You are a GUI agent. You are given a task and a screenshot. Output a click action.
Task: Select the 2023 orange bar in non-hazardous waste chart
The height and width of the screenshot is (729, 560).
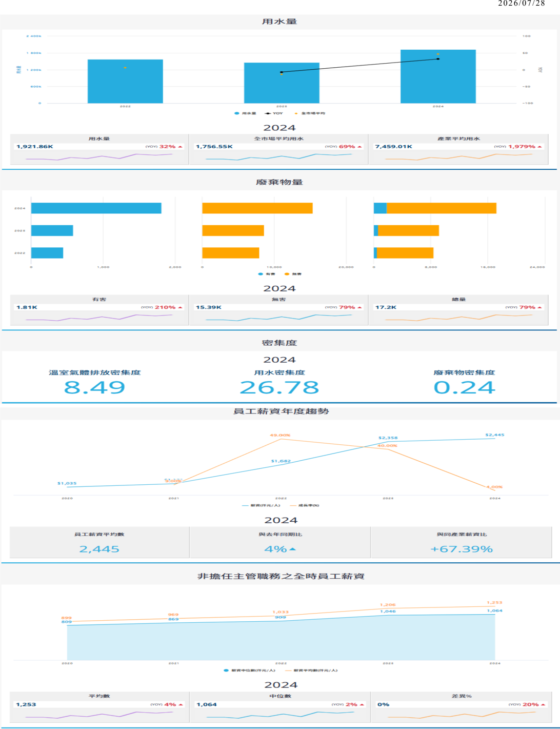(x=233, y=230)
